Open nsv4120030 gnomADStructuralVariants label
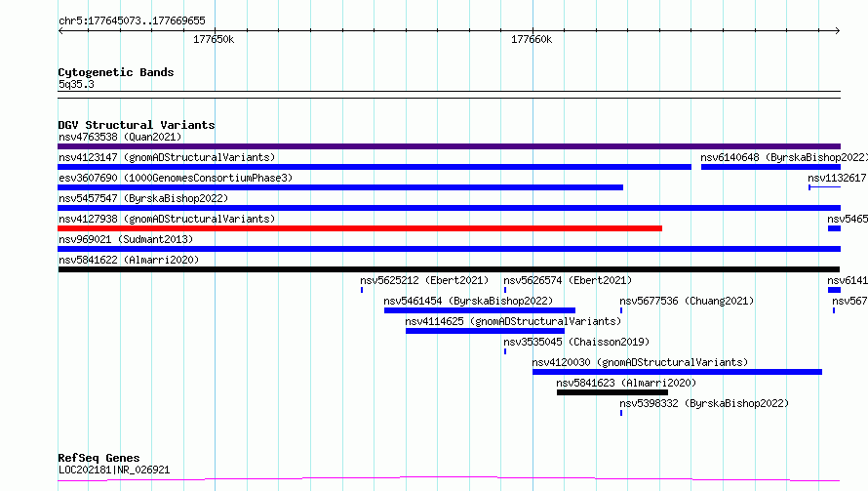Screen dimensions: 868x491 click(640, 362)
